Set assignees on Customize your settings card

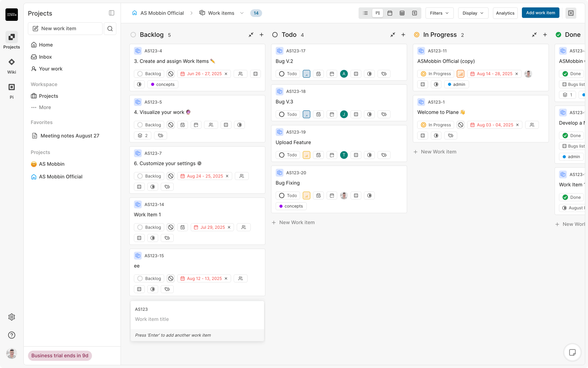(242, 176)
